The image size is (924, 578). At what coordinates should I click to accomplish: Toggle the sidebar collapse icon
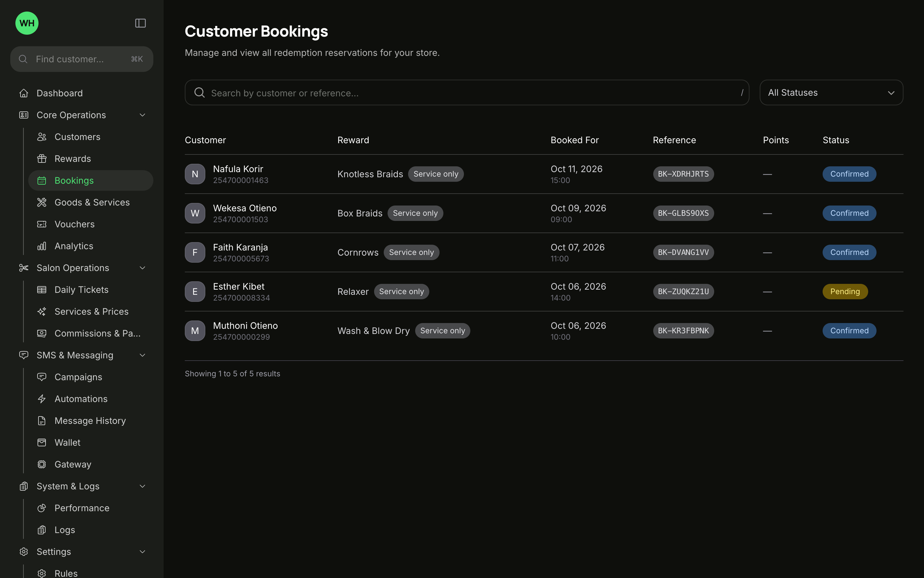pos(141,23)
